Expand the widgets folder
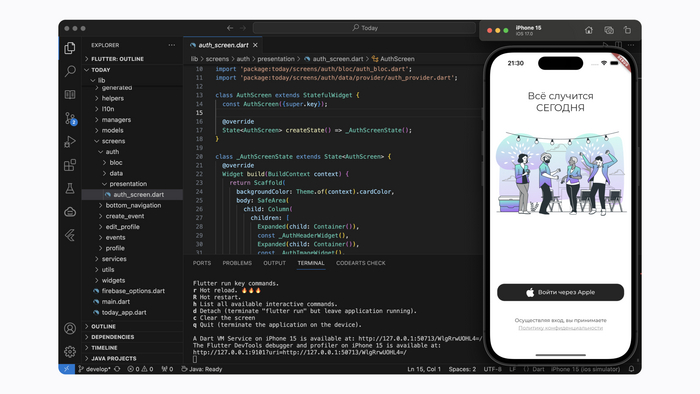The width and height of the screenshot is (700, 394). pos(133,280)
